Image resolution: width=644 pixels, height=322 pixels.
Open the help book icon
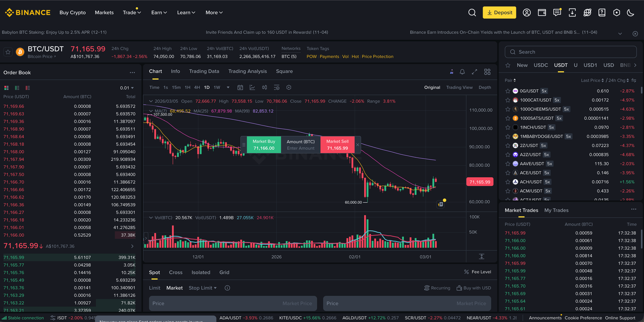point(602,12)
